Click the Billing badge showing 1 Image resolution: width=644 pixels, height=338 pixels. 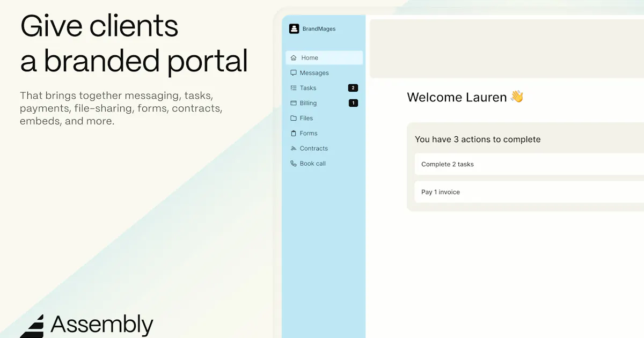(x=353, y=103)
